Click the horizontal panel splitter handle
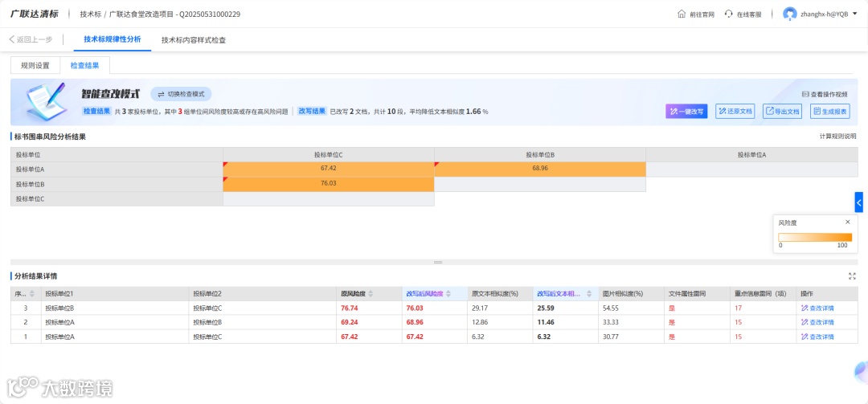Viewport: 868px width, 404px height. [x=438, y=262]
